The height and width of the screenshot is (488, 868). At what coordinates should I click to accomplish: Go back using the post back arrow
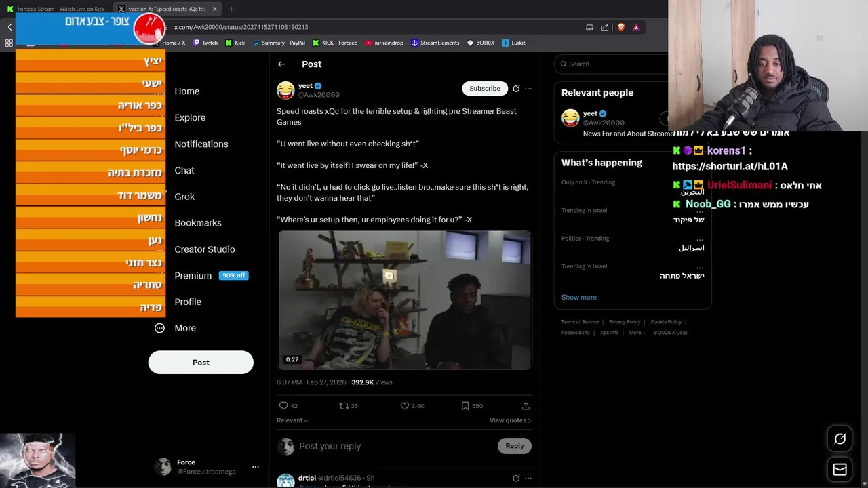281,64
